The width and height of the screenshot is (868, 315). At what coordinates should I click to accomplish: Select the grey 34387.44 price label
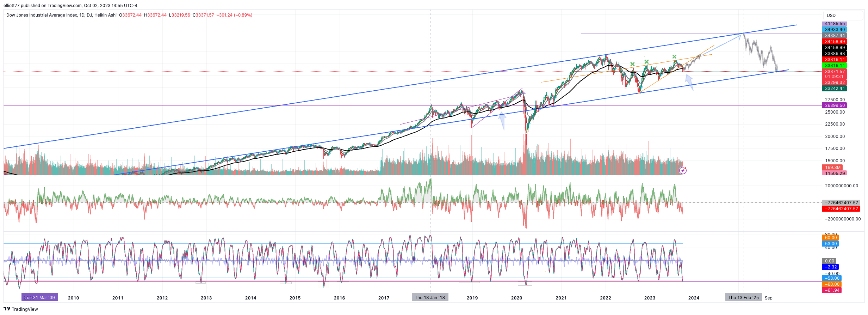point(835,36)
